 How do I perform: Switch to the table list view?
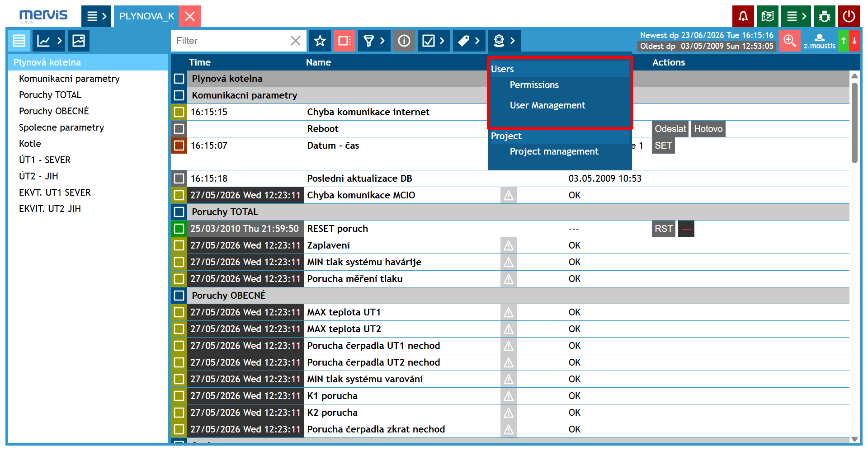pos(19,41)
